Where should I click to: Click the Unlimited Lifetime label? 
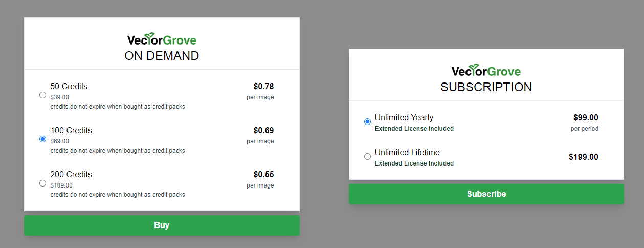[x=407, y=152]
